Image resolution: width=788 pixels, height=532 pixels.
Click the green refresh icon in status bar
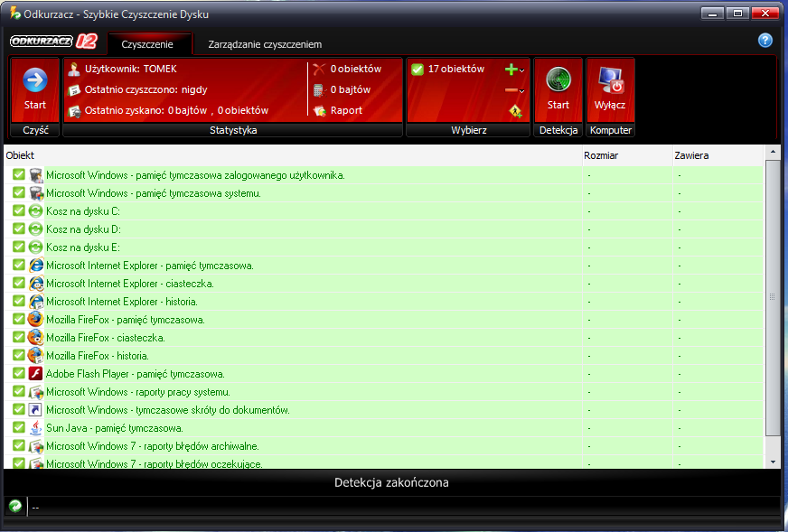pos(15,507)
